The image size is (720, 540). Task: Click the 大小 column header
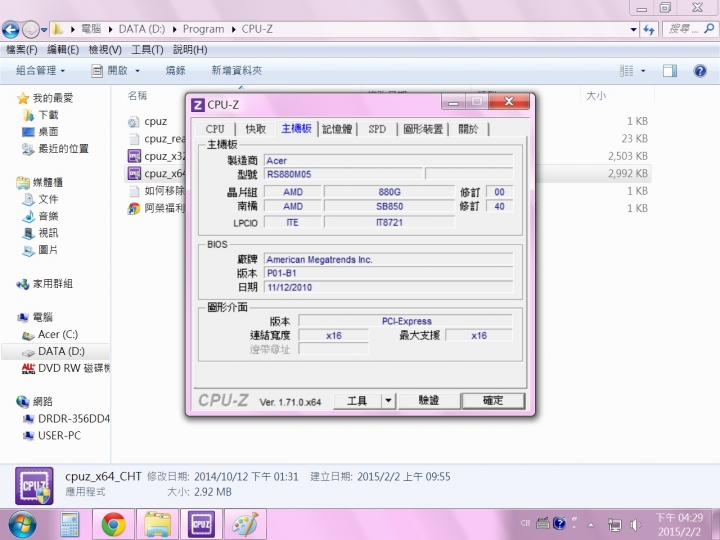click(596, 96)
